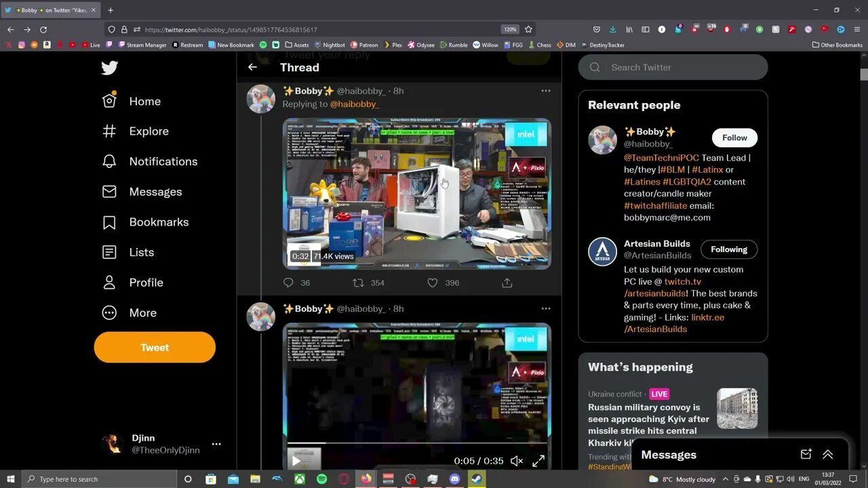
Task: Open the Restream bookmark
Action: [x=187, y=45]
